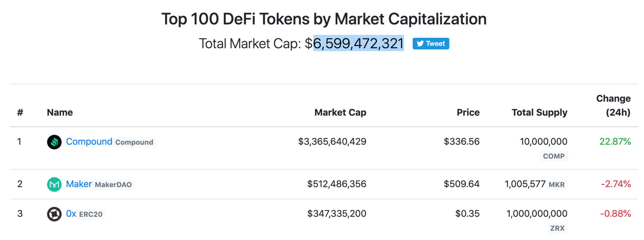Image resolution: width=644 pixels, height=240 pixels.
Task: Click the 0x token logo icon
Action: 54,214
